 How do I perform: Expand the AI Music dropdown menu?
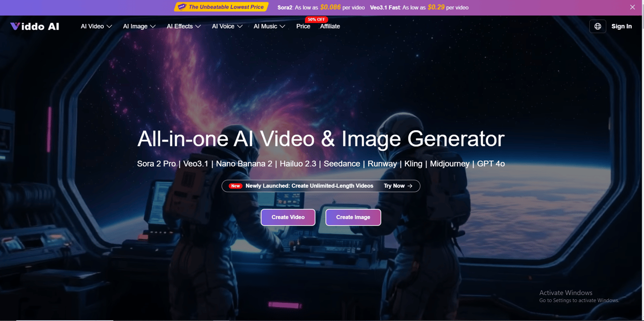(269, 26)
